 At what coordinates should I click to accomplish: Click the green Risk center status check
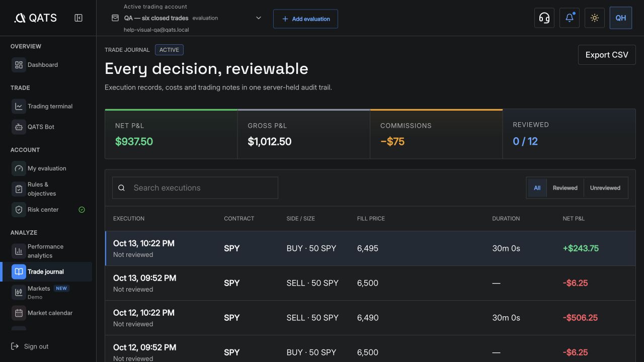pyautogui.click(x=82, y=210)
